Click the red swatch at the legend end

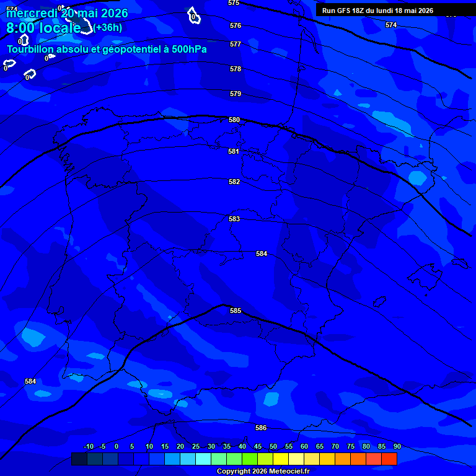(x=389, y=459)
